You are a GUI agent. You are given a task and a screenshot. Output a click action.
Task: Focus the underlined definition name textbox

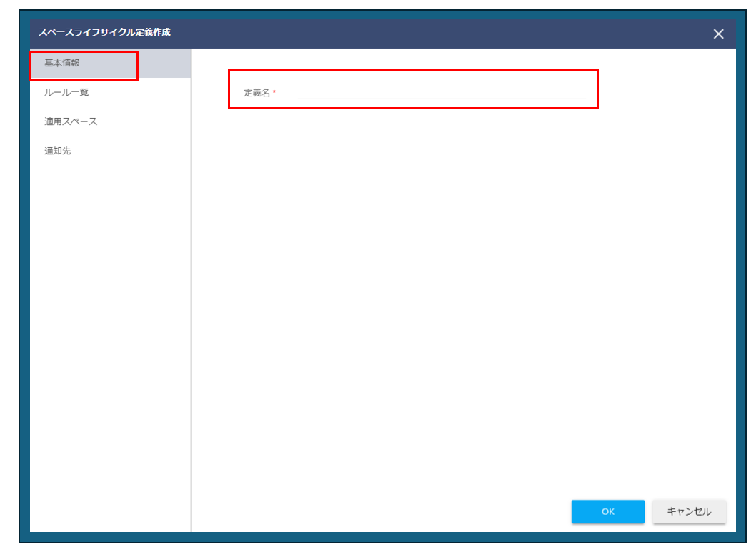tap(441, 91)
